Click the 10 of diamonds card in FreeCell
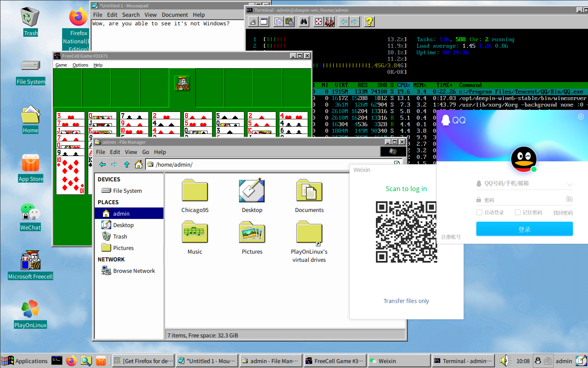This screenshot has height=368, width=588. point(71,175)
